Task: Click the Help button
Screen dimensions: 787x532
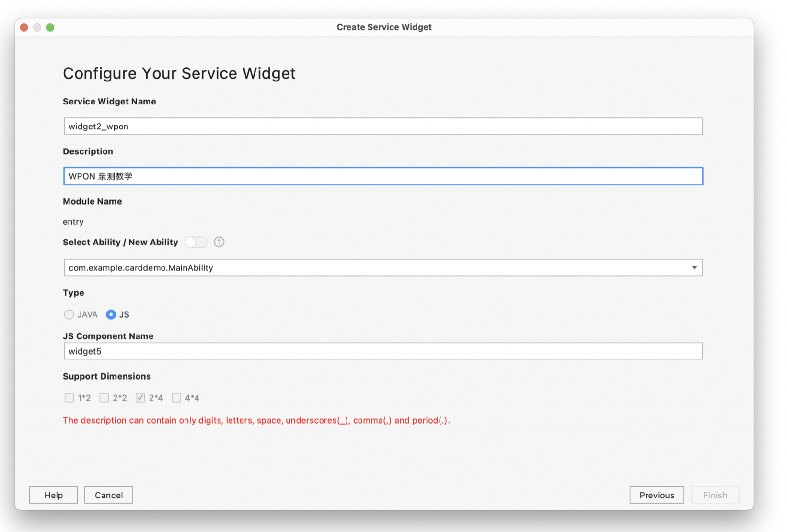Action: [x=54, y=495]
